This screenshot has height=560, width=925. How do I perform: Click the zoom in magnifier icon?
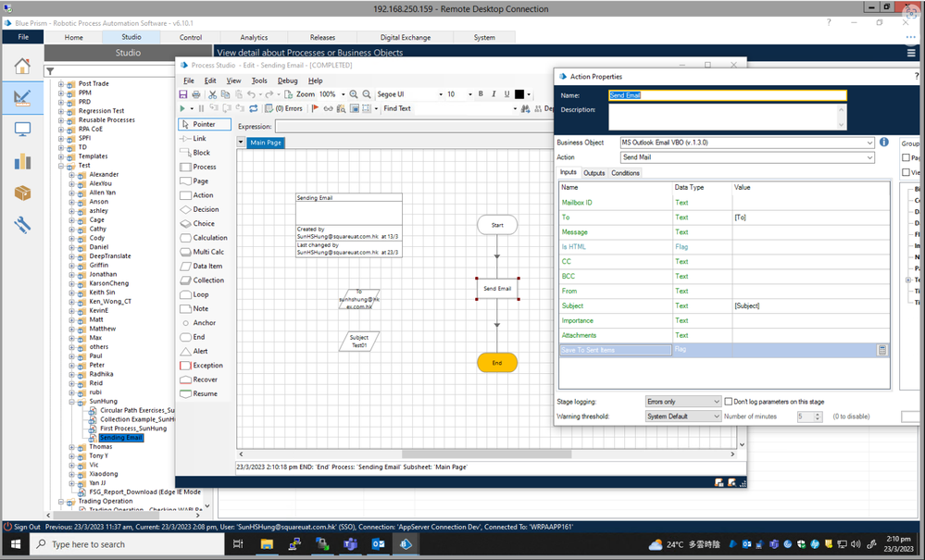354,94
